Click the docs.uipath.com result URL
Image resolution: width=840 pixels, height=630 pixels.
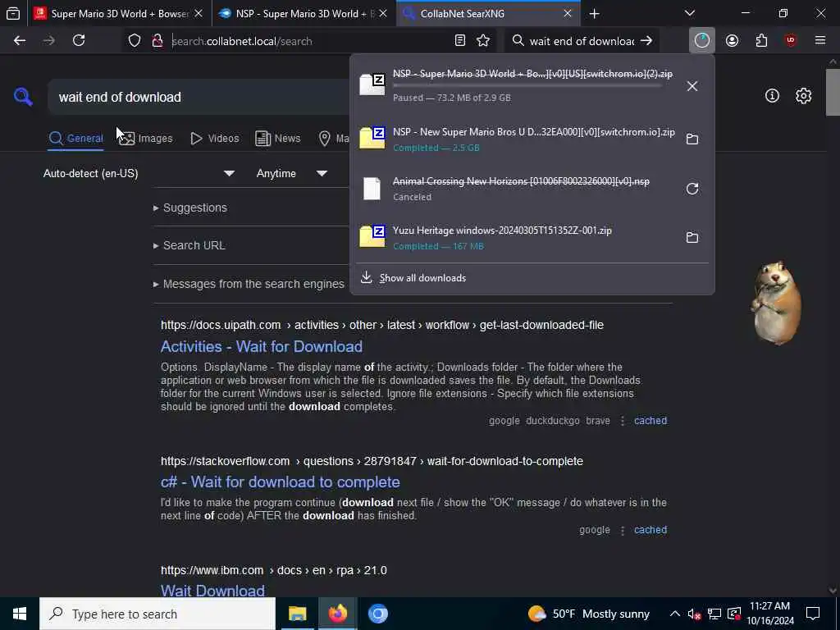tap(382, 325)
